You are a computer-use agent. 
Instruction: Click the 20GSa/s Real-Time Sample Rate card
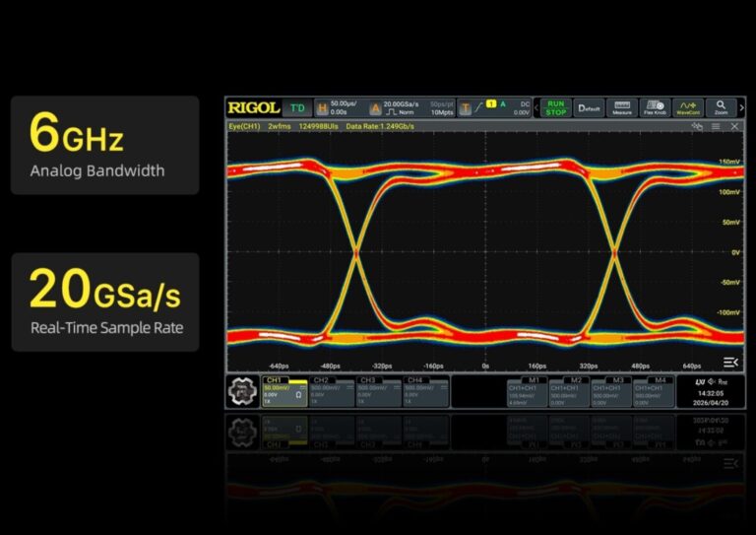pyautogui.click(x=105, y=302)
